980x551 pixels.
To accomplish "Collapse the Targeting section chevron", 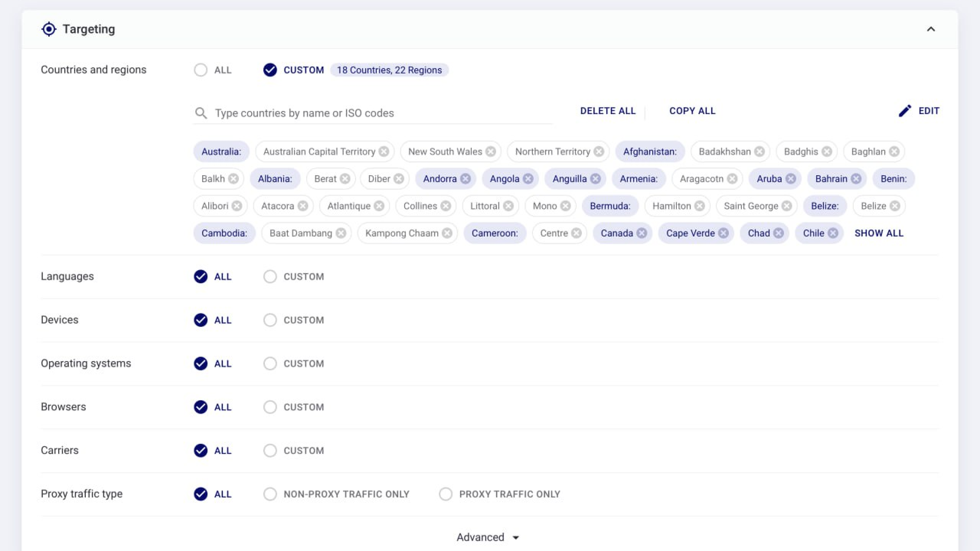I will pyautogui.click(x=931, y=29).
